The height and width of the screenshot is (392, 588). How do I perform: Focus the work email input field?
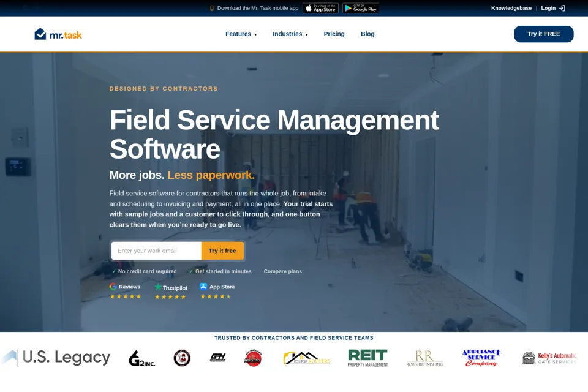[x=156, y=251]
